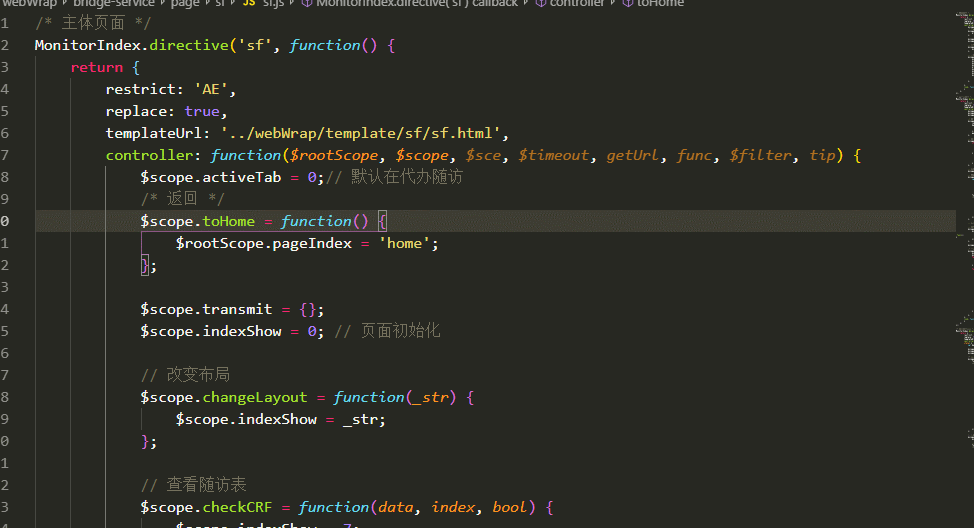Click toHome in $scope.toHome assignment
The height and width of the screenshot is (528, 974).
click(x=229, y=221)
